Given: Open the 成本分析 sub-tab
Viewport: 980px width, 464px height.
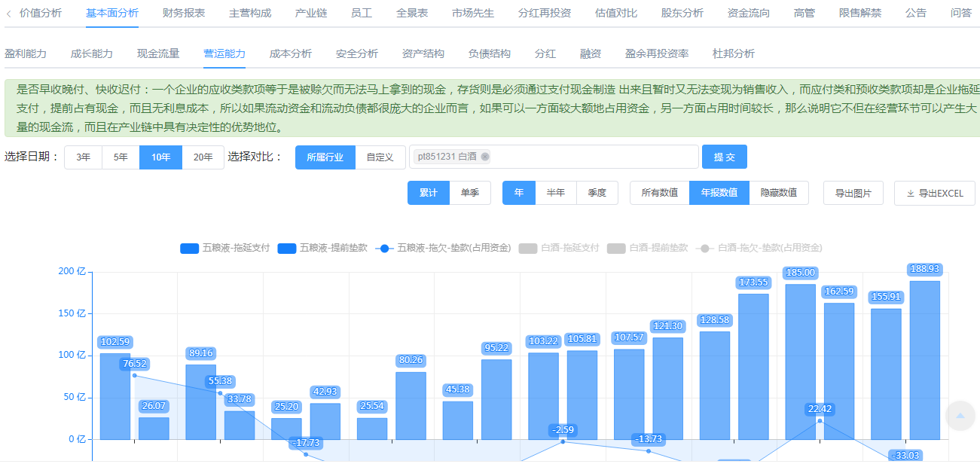Looking at the screenshot, I should (291, 53).
